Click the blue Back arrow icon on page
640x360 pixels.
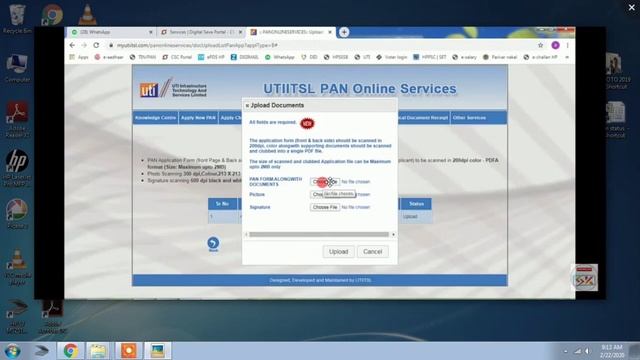point(213,244)
